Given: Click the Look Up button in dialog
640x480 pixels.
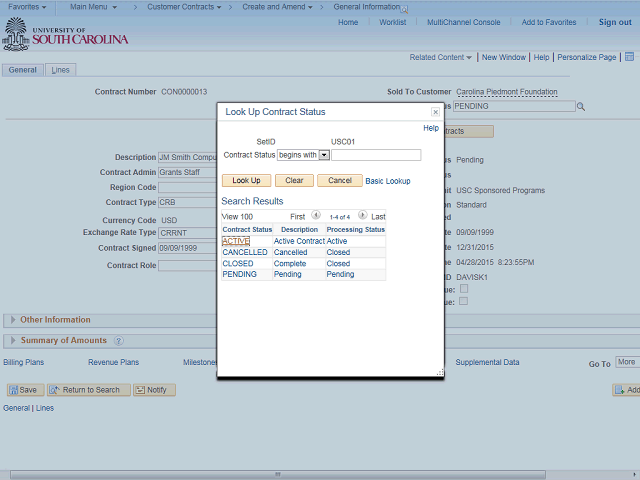Looking at the screenshot, I should 246,180.
